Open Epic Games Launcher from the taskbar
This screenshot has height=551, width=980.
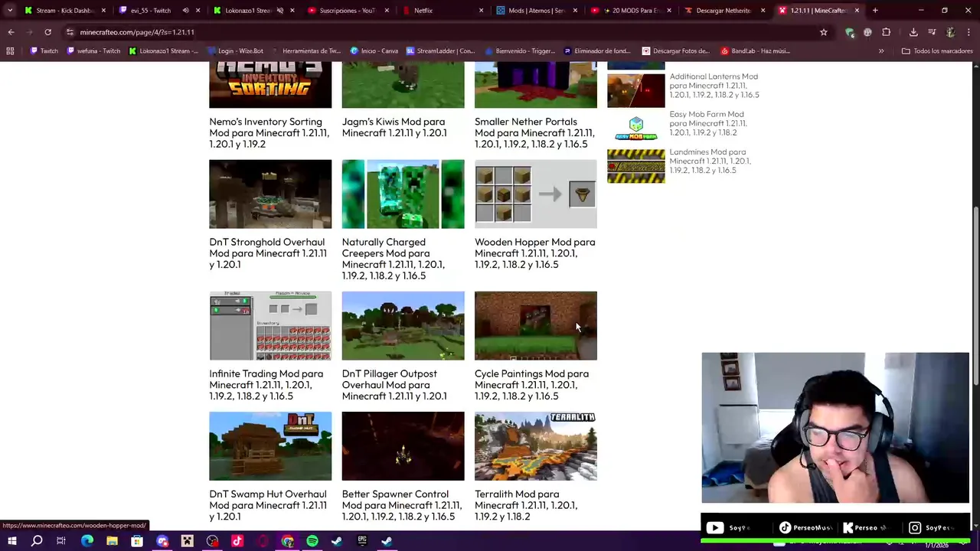click(x=362, y=541)
